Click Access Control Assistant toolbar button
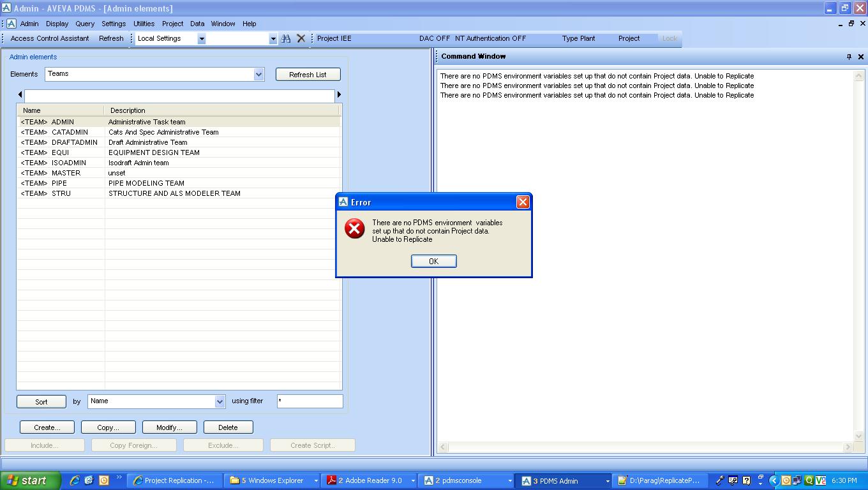868x490 pixels. click(x=50, y=38)
